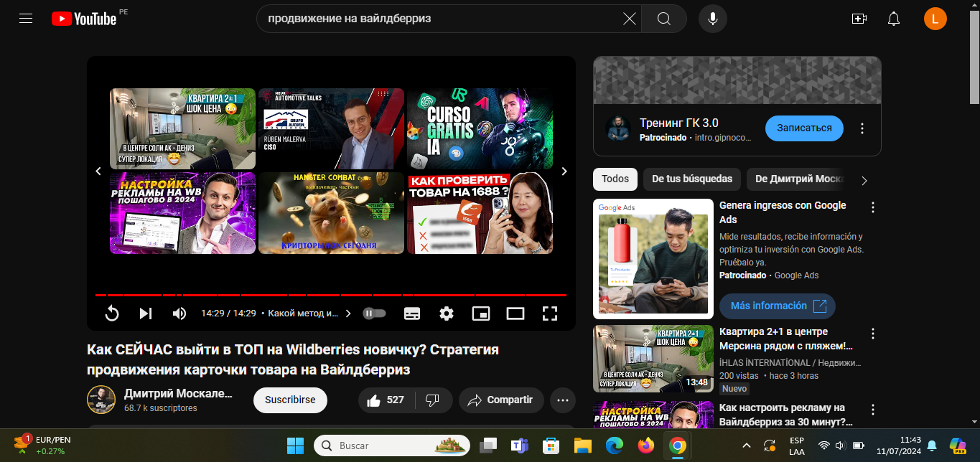Open the Automotive Talks thumbnail
Viewport: 980px width, 462px height.
coord(331,128)
